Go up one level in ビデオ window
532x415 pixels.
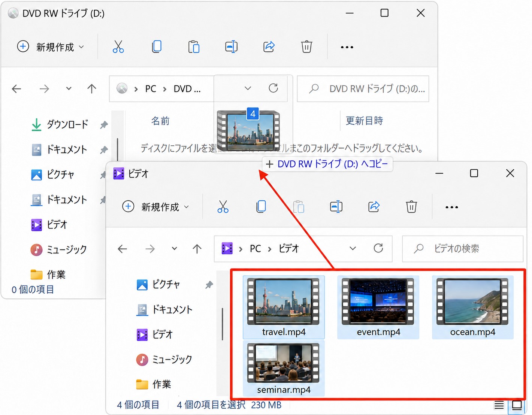pyautogui.click(x=197, y=248)
